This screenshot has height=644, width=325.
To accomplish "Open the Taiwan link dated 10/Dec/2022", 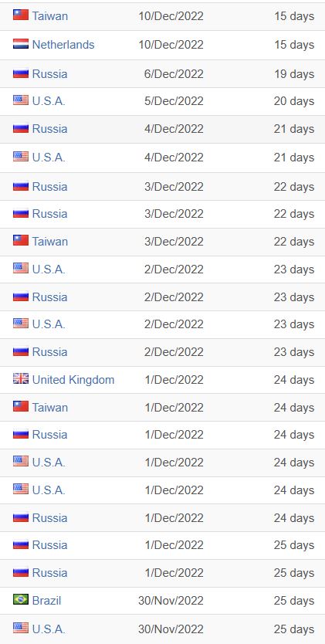I will pos(49,16).
